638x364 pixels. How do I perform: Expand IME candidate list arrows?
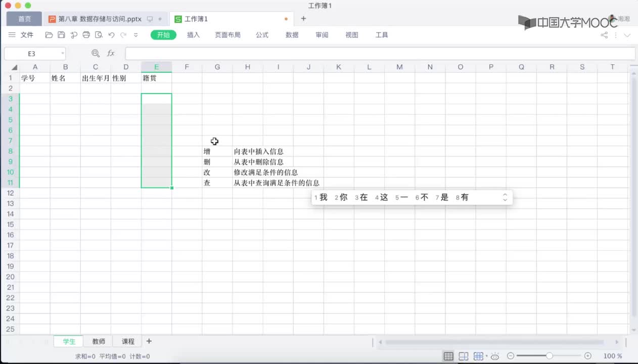(x=505, y=197)
